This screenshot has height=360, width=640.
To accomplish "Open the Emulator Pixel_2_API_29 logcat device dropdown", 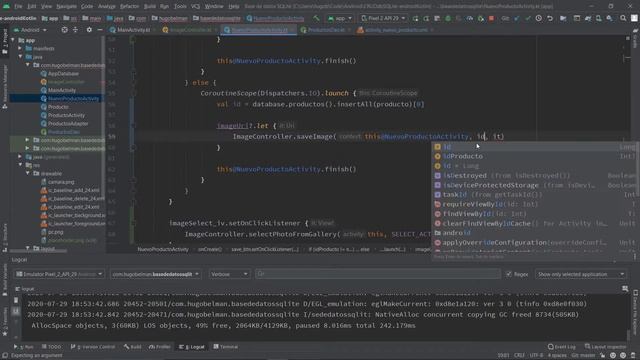I will tap(59, 274).
